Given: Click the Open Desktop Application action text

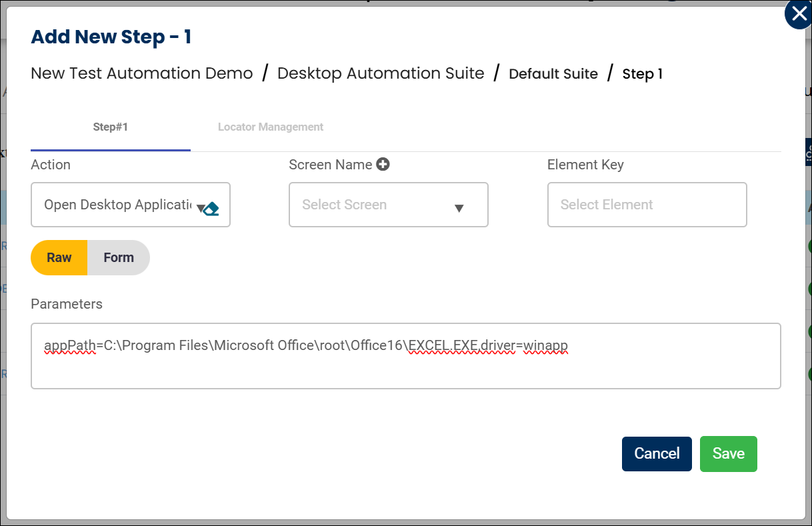Looking at the screenshot, I should point(117,205).
